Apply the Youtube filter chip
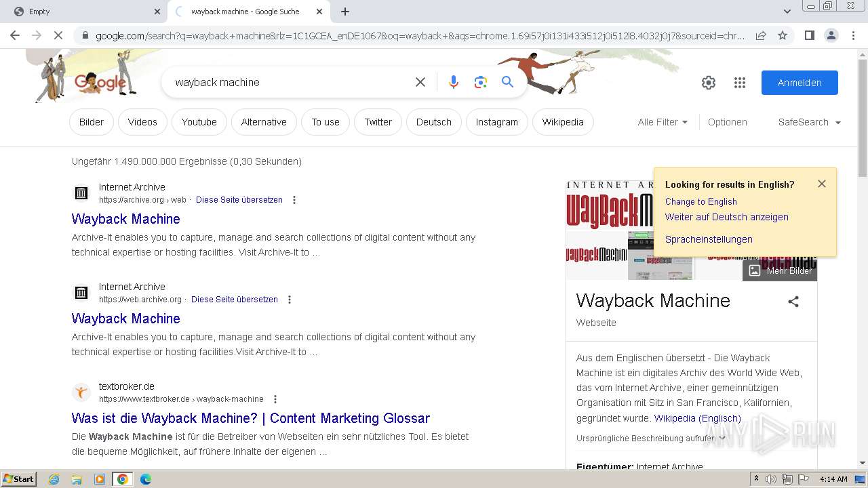 [x=199, y=122]
